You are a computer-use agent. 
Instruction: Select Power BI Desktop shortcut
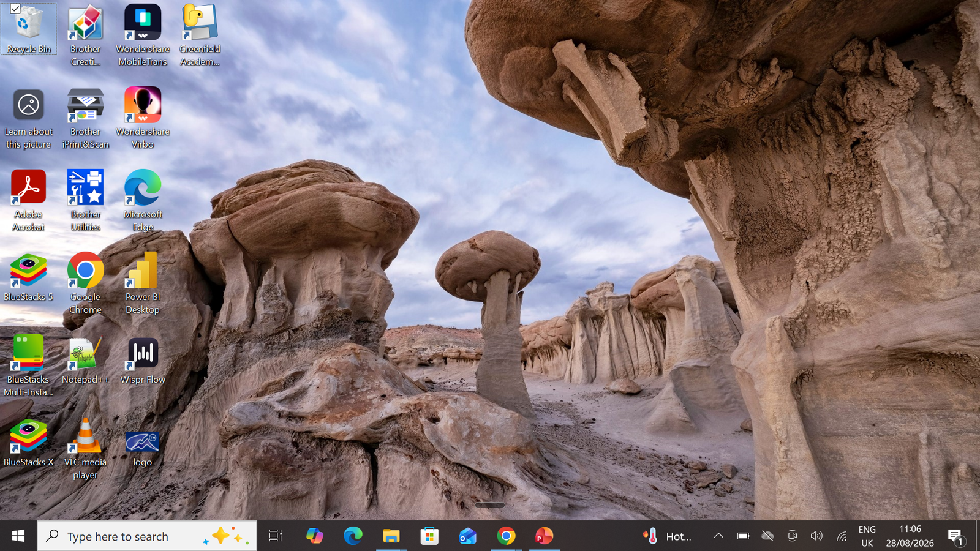(x=143, y=283)
